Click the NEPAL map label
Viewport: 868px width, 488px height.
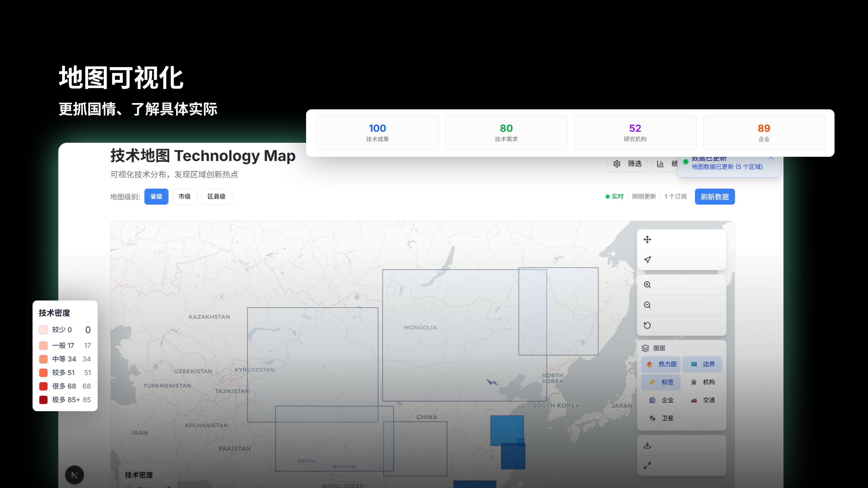(307, 461)
